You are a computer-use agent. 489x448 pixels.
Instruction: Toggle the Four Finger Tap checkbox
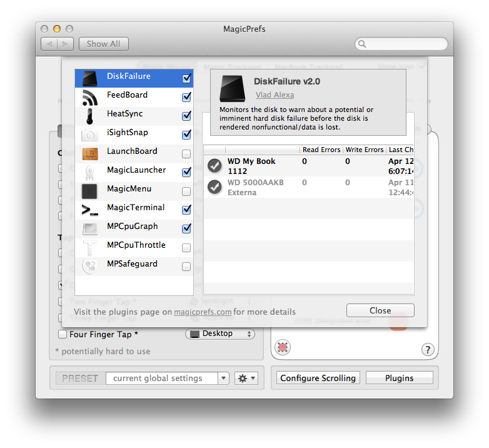click(x=63, y=335)
